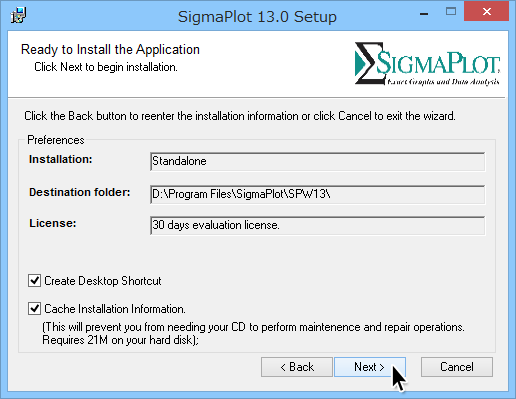Click the "Destination folder:" label
The height and width of the screenshot is (399, 516).
[80, 192]
